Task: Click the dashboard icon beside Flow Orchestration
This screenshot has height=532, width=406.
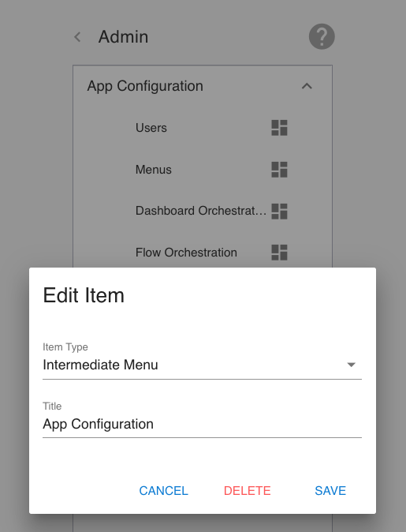Action: 279,253
